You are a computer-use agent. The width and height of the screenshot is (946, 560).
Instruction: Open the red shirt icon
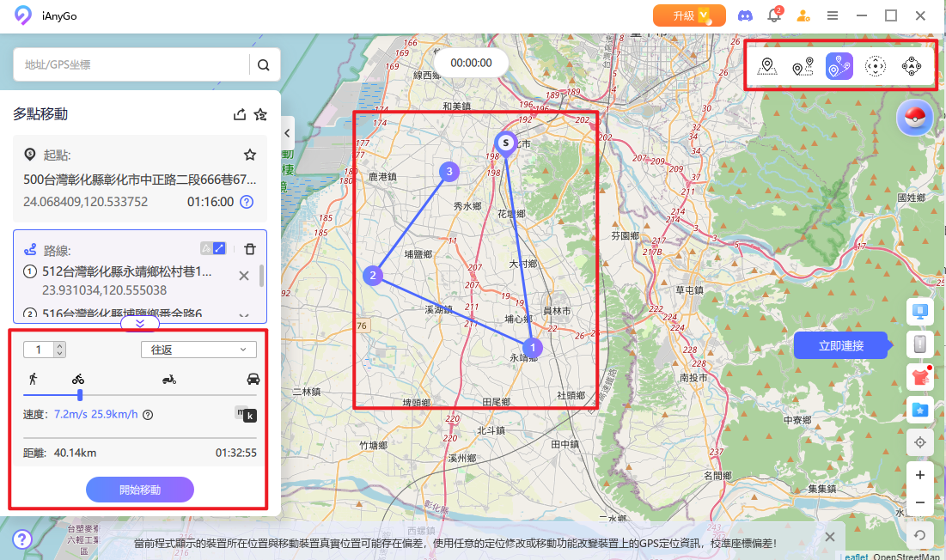point(919,377)
